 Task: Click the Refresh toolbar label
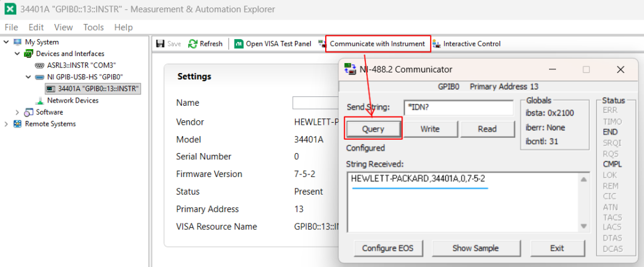tap(211, 43)
